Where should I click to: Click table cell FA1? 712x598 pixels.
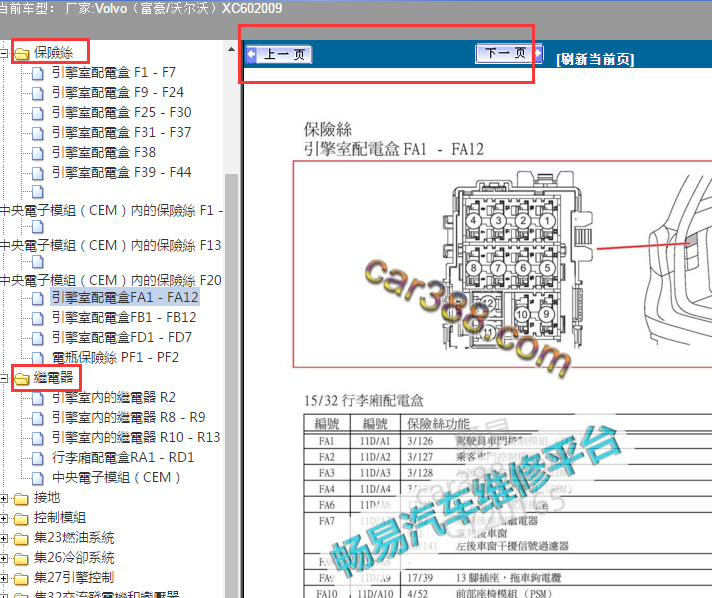tap(326, 441)
